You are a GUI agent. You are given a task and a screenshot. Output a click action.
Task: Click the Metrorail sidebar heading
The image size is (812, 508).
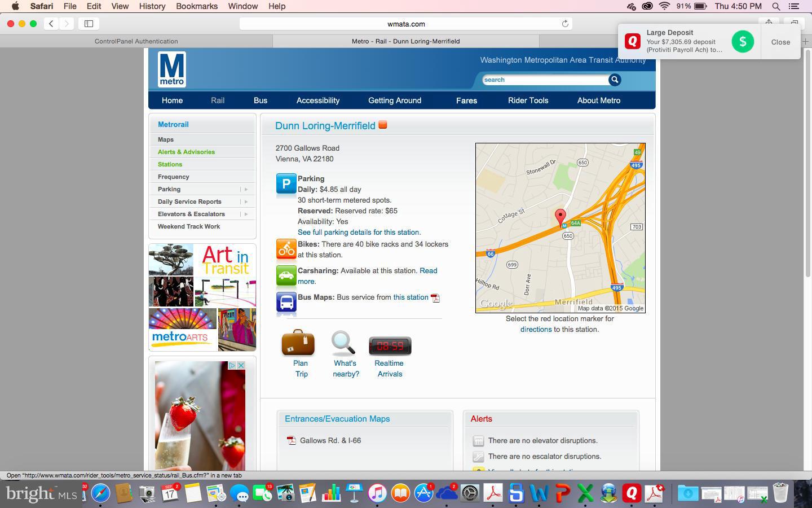pos(173,124)
